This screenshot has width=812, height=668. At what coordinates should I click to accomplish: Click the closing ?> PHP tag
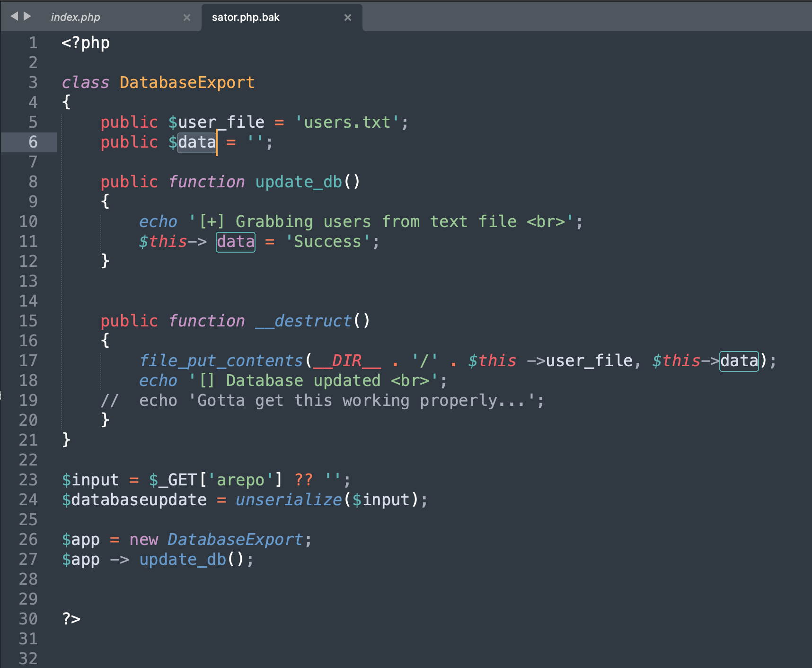point(71,619)
